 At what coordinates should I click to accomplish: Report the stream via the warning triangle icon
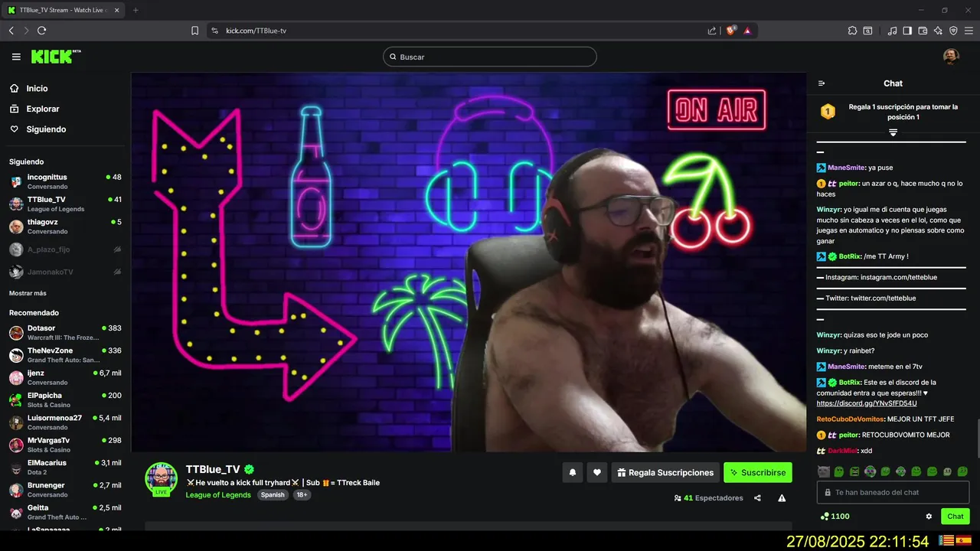click(782, 498)
